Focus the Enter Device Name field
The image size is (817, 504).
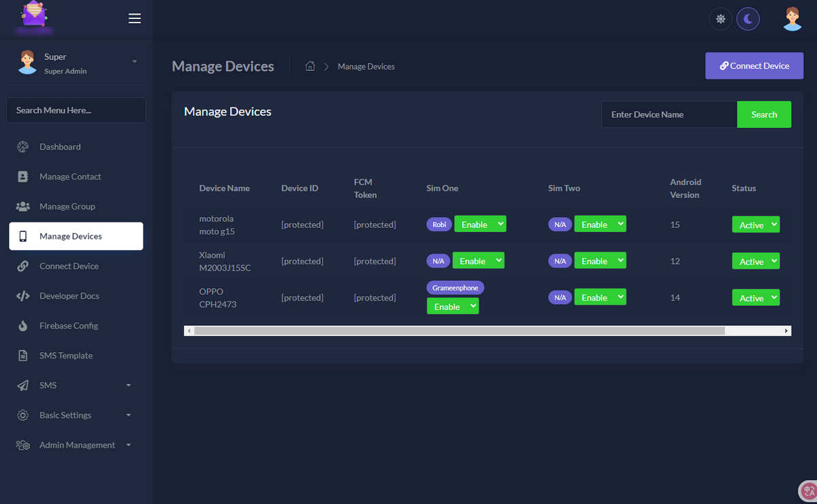(x=669, y=114)
